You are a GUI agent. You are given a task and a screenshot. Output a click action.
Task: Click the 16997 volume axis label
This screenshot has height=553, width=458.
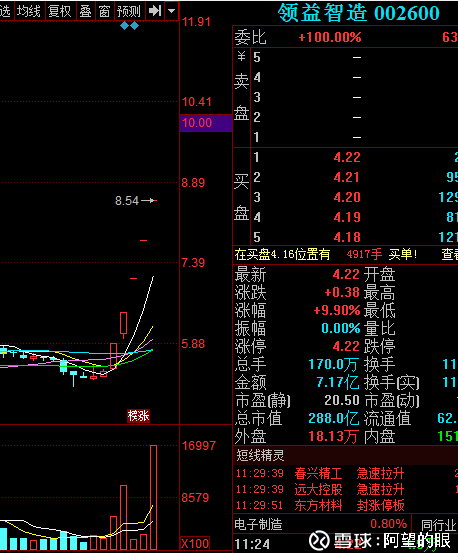[199, 446]
